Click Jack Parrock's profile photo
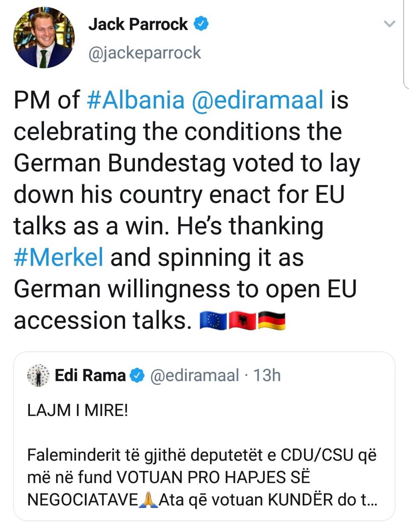This screenshot has height=532, width=409. 44,37
